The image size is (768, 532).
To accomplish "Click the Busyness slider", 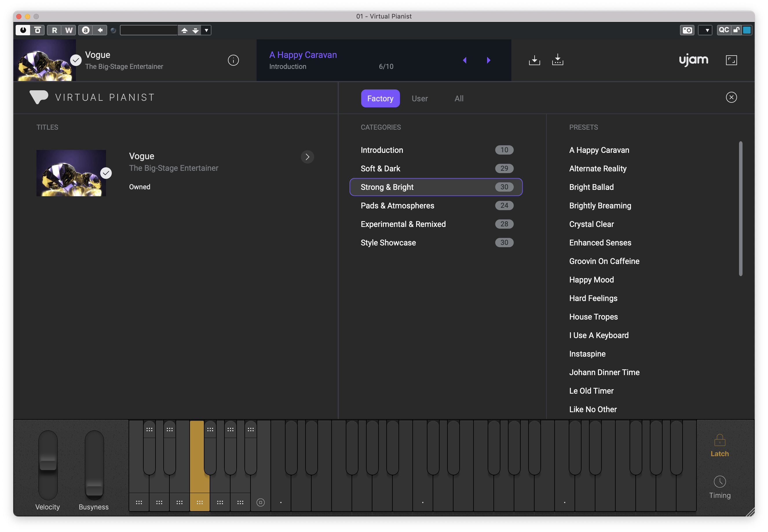I will (x=94, y=465).
